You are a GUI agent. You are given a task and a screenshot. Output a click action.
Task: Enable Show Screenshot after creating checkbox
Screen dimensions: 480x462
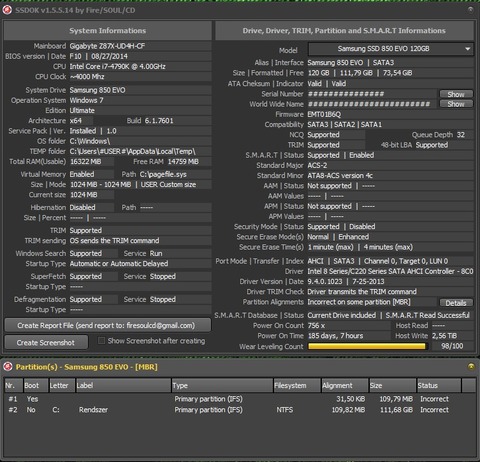pyautogui.click(x=101, y=341)
